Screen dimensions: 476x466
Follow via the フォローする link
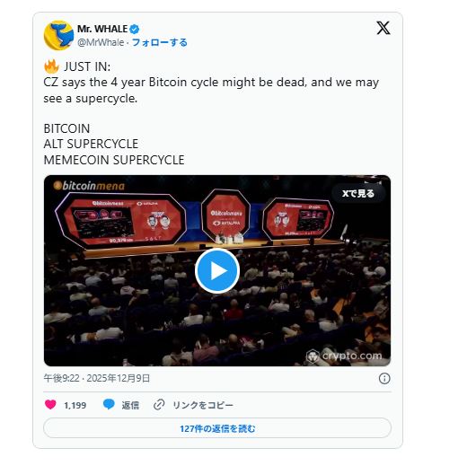(160, 42)
